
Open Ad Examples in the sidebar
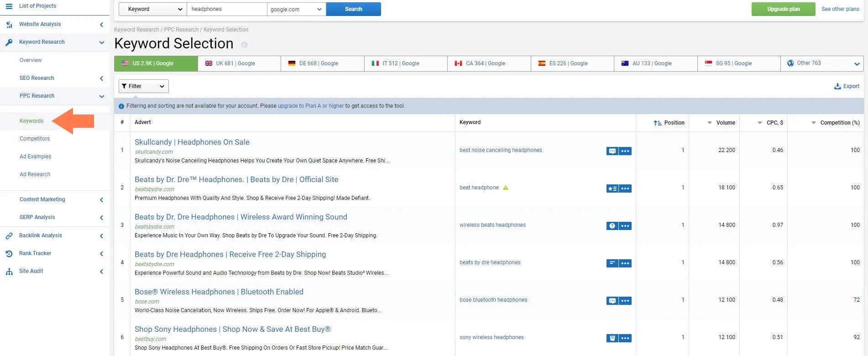pos(36,157)
